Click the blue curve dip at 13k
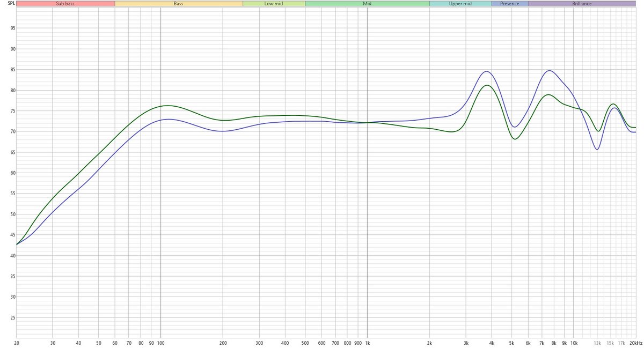Image resolution: width=644 pixels, height=348 pixels. click(597, 149)
